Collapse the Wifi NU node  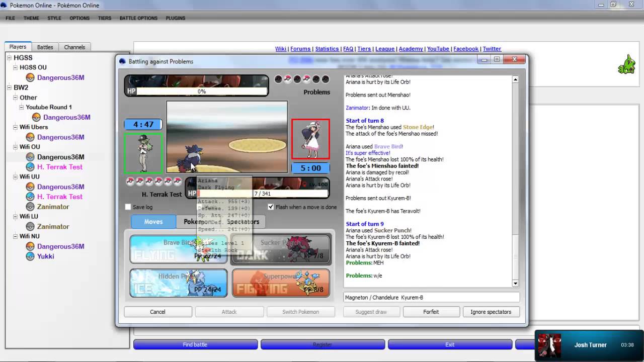coord(16,236)
